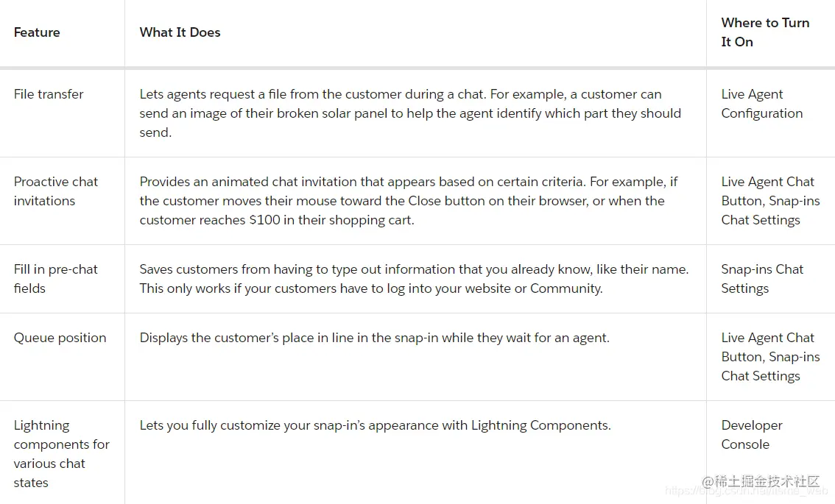835x504 pixels.
Task: Click the Lightning Components customization description
Action: [x=375, y=425]
